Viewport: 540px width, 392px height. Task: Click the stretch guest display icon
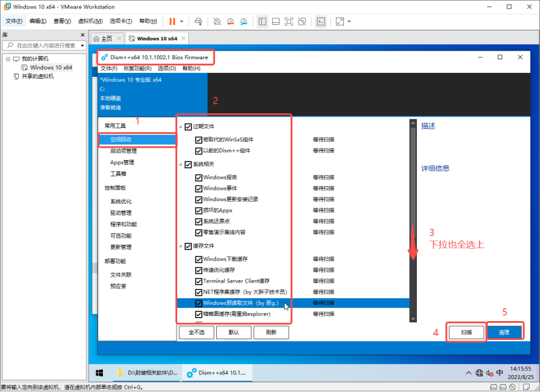click(340, 21)
